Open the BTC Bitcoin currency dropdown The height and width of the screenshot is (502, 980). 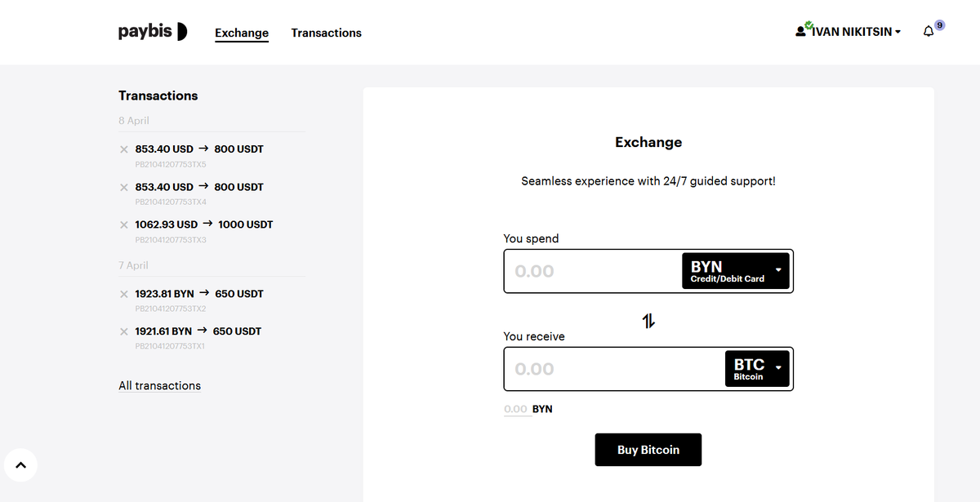(x=757, y=369)
